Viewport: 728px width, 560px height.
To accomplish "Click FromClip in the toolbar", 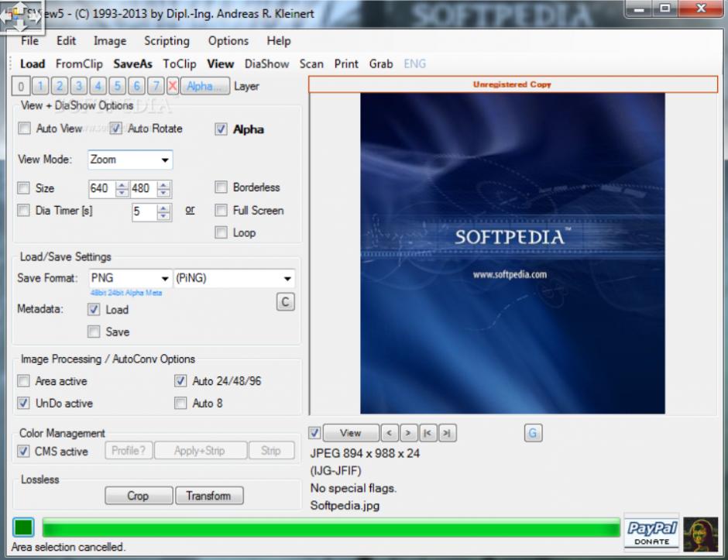I will point(79,64).
